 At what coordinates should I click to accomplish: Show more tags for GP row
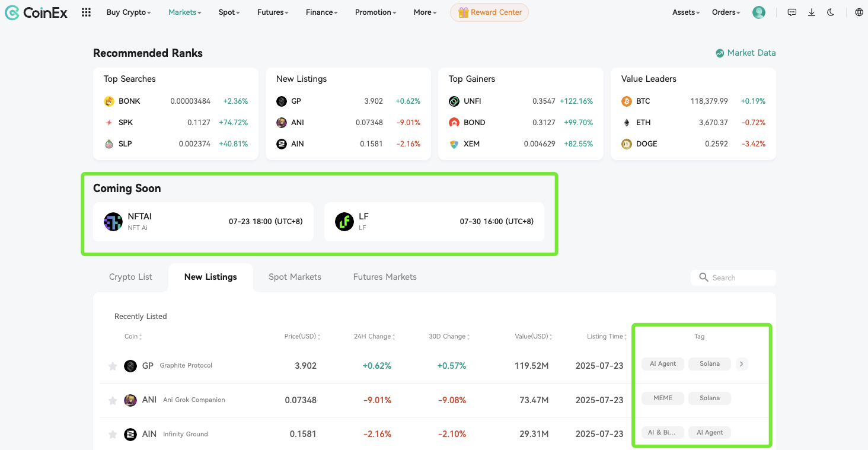point(742,364)
